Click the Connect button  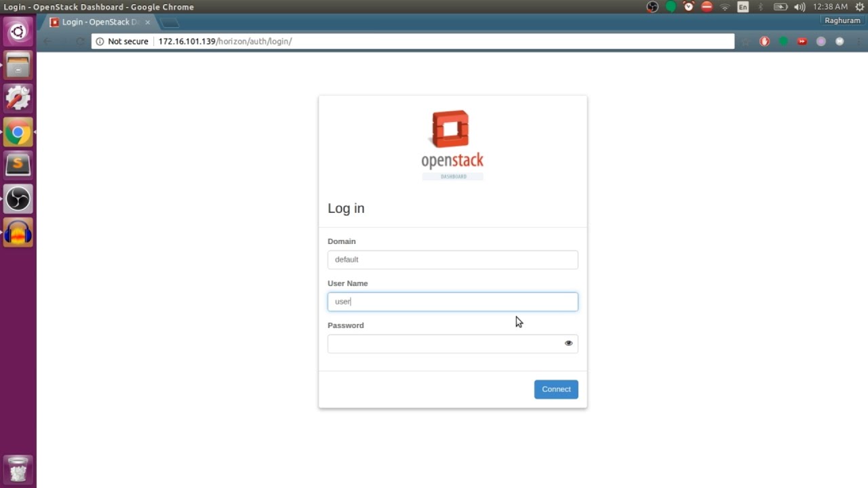556,389
